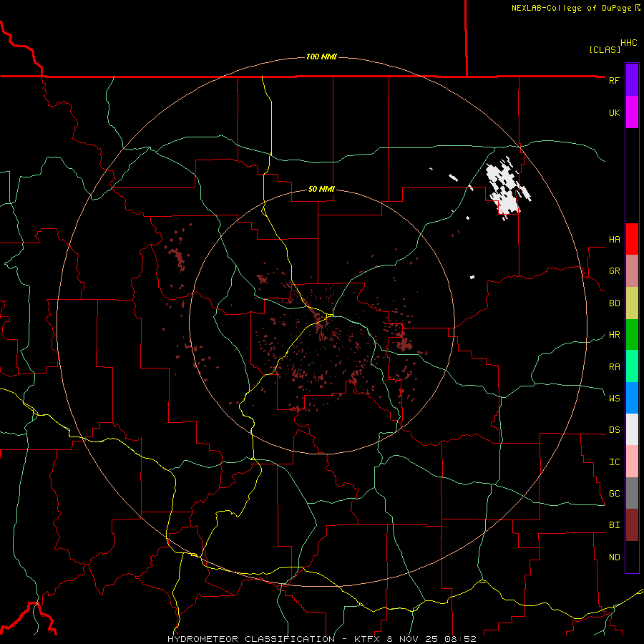
Task: Click the IC legend label
Action: click(614, 462)
